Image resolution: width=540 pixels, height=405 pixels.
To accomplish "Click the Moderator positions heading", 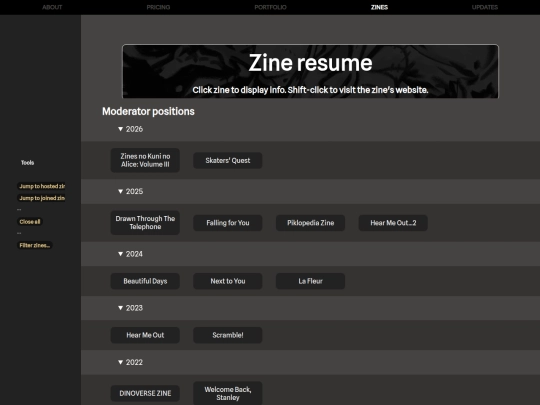I will click(148, 111).
